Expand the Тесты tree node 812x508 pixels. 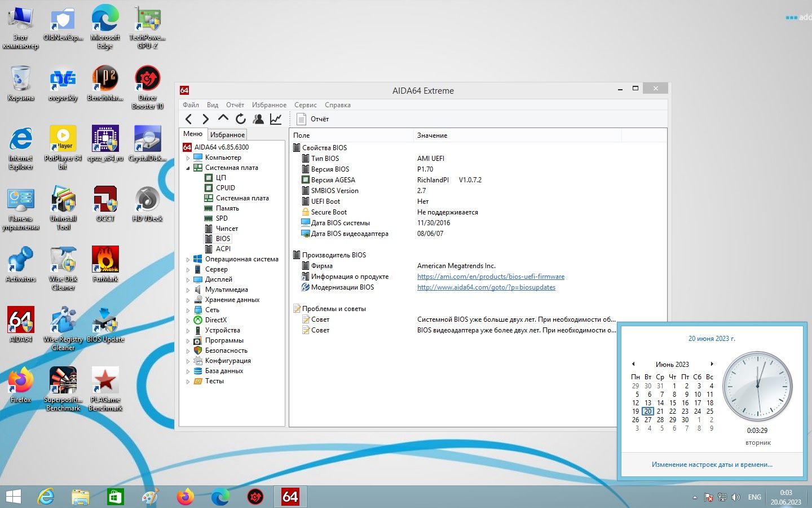(x=188, y=382)
